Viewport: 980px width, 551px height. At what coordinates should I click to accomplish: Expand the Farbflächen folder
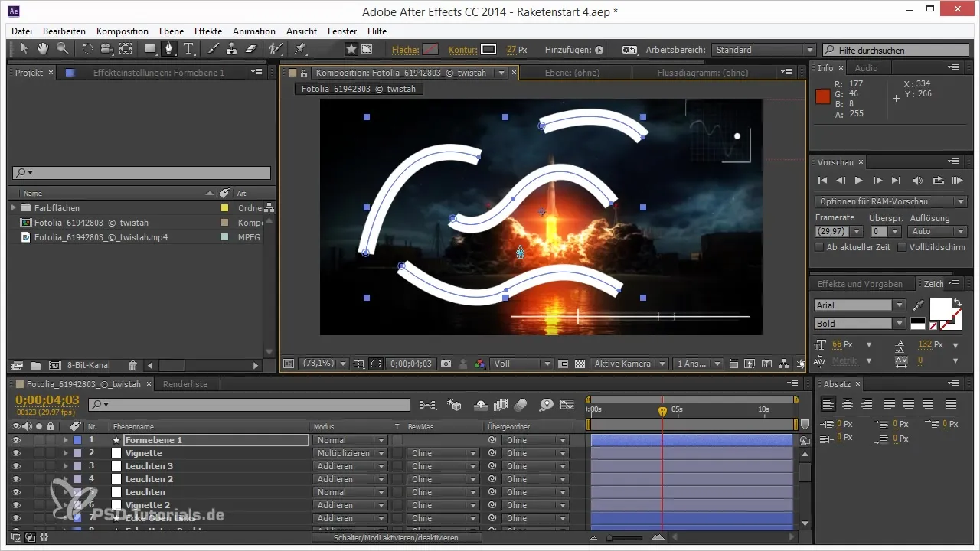click(14, 207)
